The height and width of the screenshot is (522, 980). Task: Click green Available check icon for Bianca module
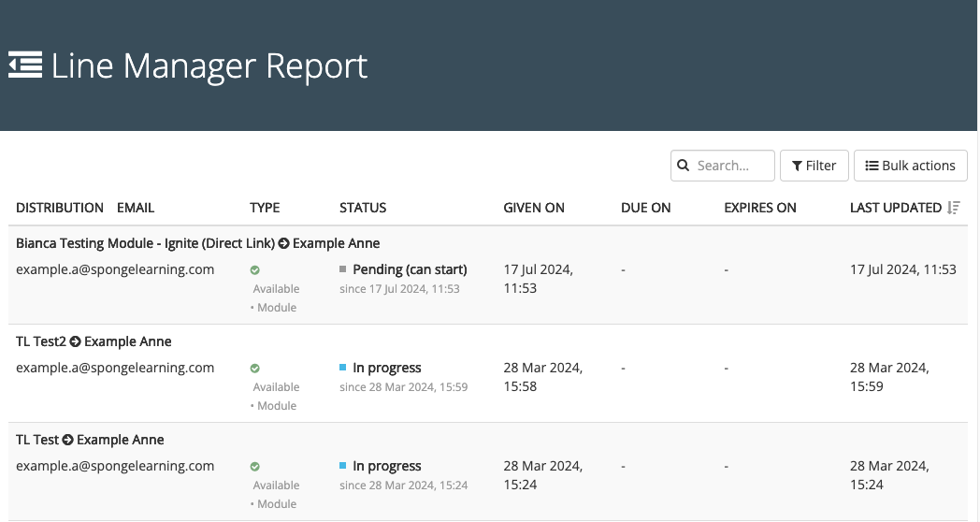(255, 270)
